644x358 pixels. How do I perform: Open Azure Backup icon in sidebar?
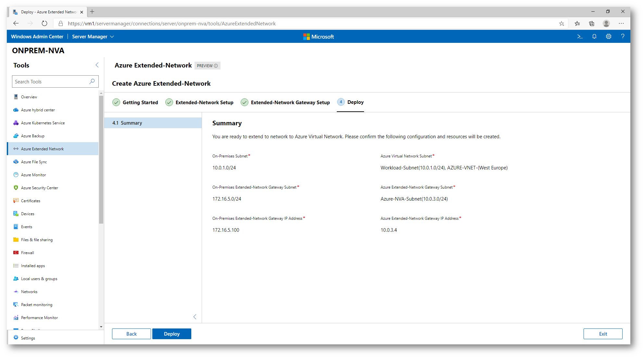16,136
